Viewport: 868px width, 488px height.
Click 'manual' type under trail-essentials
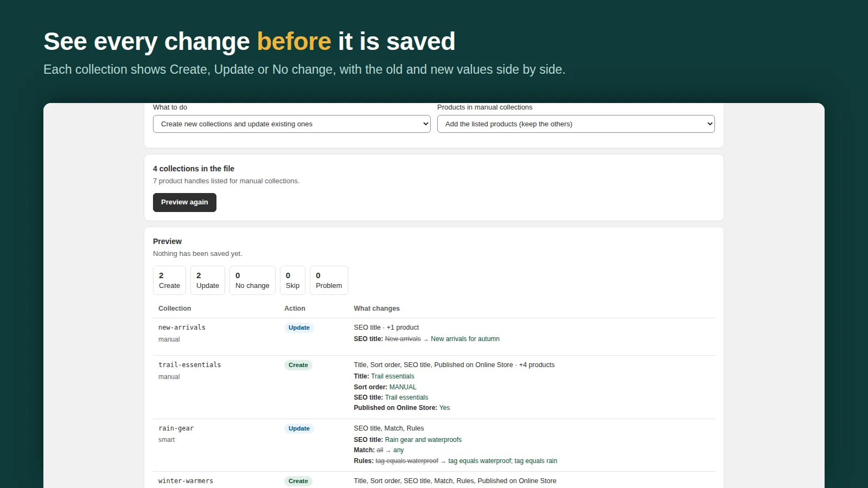coord(169,377)
